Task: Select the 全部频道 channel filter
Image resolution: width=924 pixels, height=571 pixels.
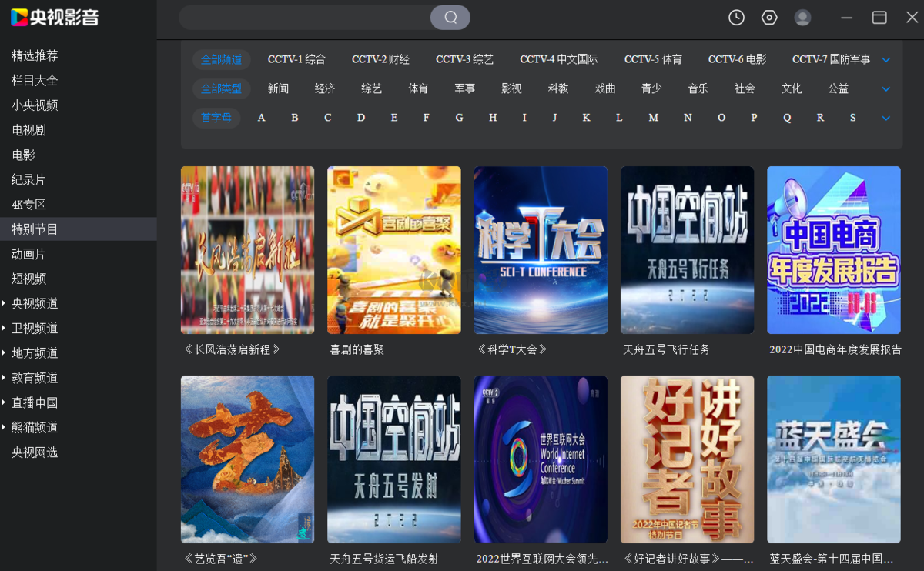Action: [221, 58]
